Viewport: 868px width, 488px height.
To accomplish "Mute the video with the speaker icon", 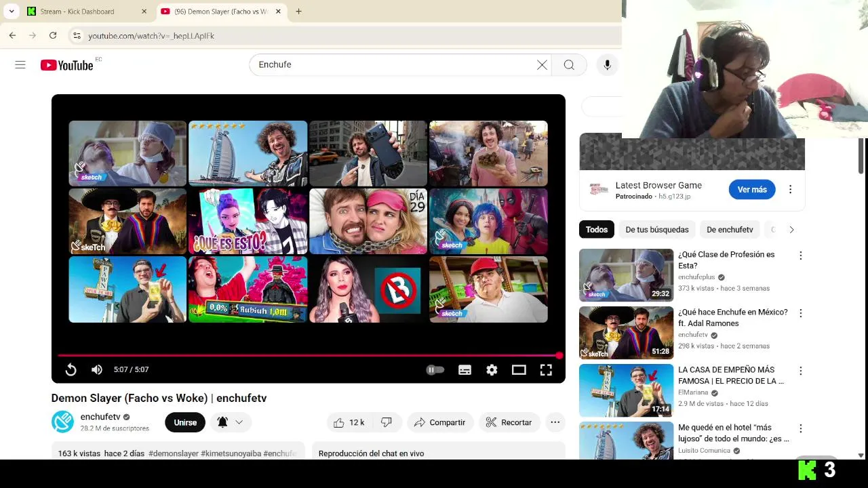I will pos(97,369).
